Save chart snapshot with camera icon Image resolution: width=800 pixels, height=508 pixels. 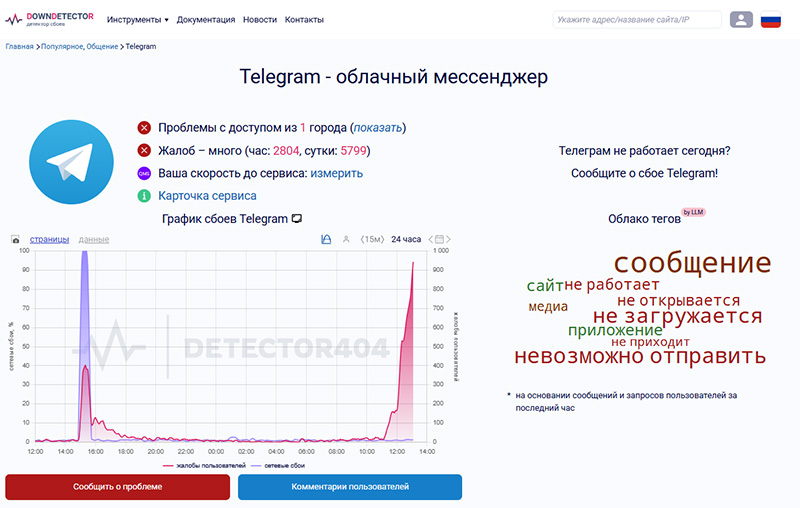[15, 239]
